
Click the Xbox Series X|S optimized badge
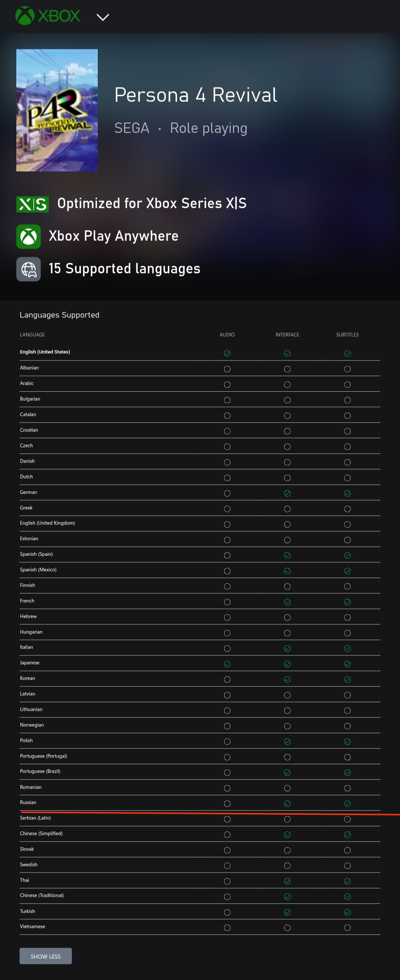pos(32,204)
